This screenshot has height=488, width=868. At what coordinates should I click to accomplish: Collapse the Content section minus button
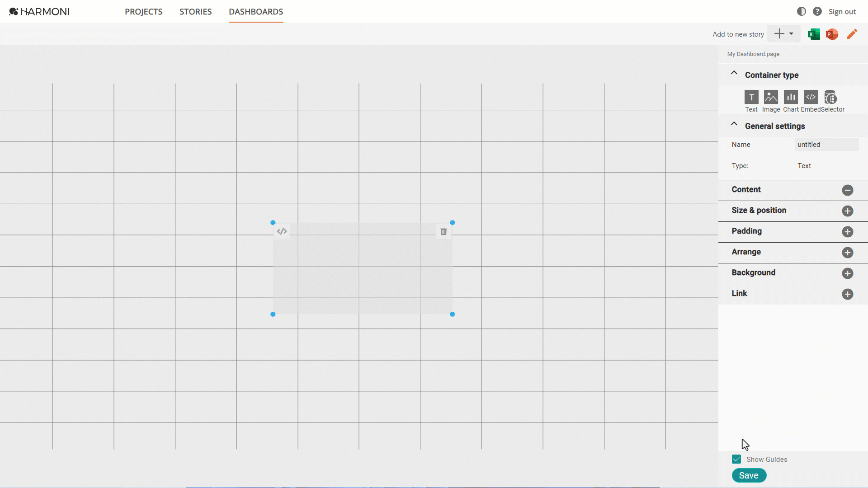tap(848, 190)
